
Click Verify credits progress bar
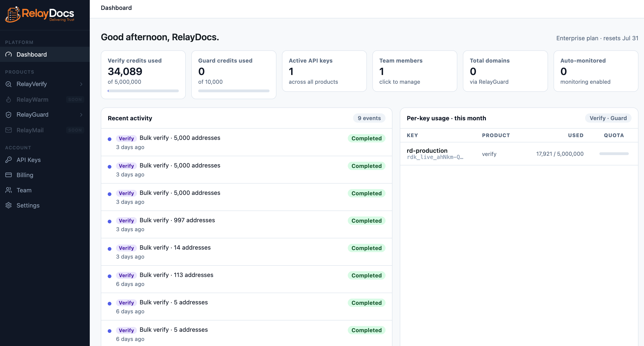click(143, 91)
